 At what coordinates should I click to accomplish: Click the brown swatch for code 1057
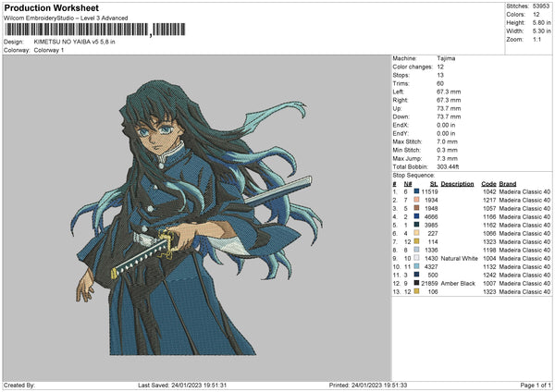tap(416, 208)
